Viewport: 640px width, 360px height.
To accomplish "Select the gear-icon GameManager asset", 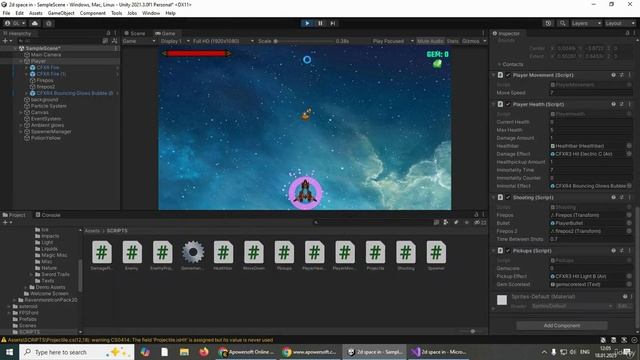I will [x=193, y=256].
